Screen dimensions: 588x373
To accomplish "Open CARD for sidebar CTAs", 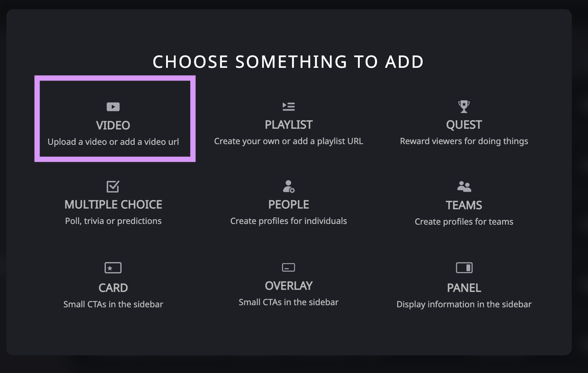I will (113, 288).
